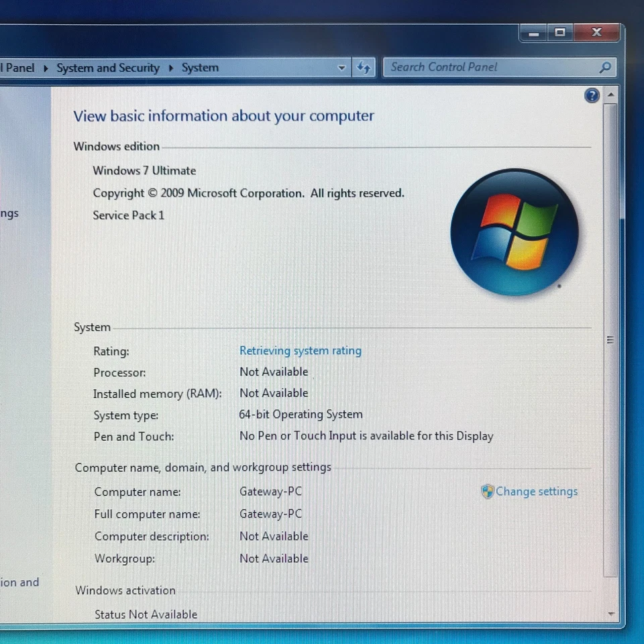Click the magnifier icon in the search box

pyautogui.click(x=606, y=67)
